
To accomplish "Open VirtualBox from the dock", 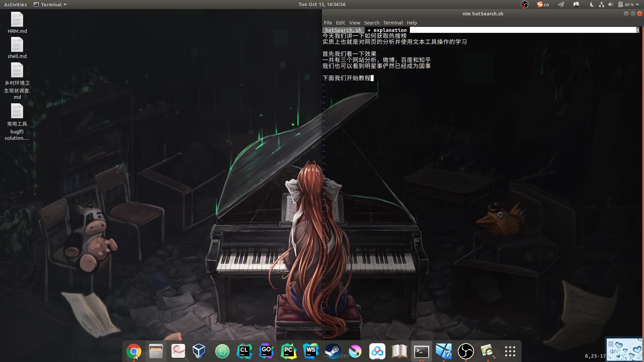I will tap(199, 351).
